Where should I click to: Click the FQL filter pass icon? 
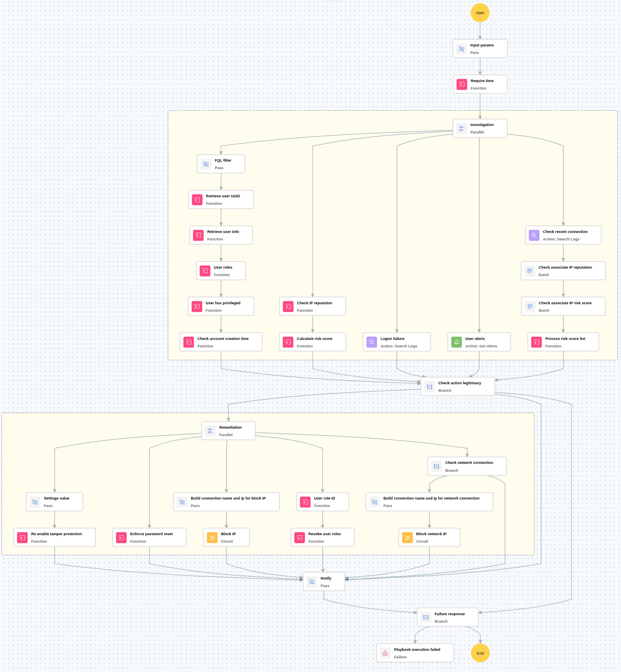206,164
